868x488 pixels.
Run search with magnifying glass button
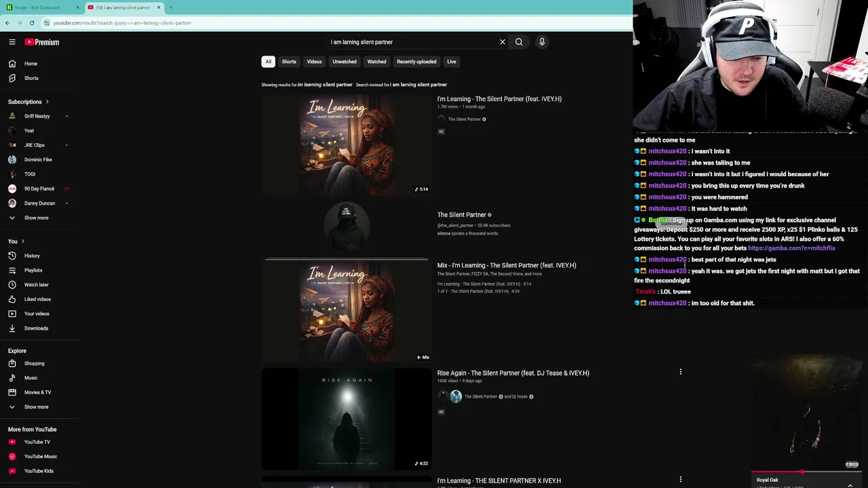[519, 42]
